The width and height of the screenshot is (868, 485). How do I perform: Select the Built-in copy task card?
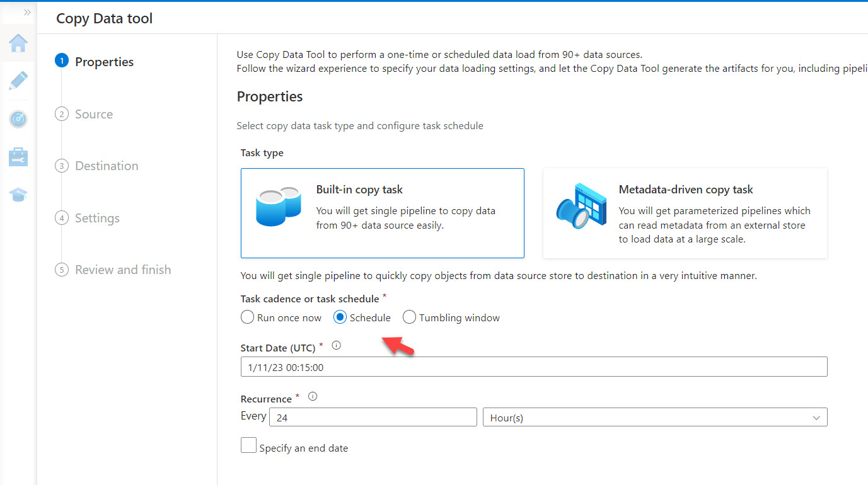[382, 213]
